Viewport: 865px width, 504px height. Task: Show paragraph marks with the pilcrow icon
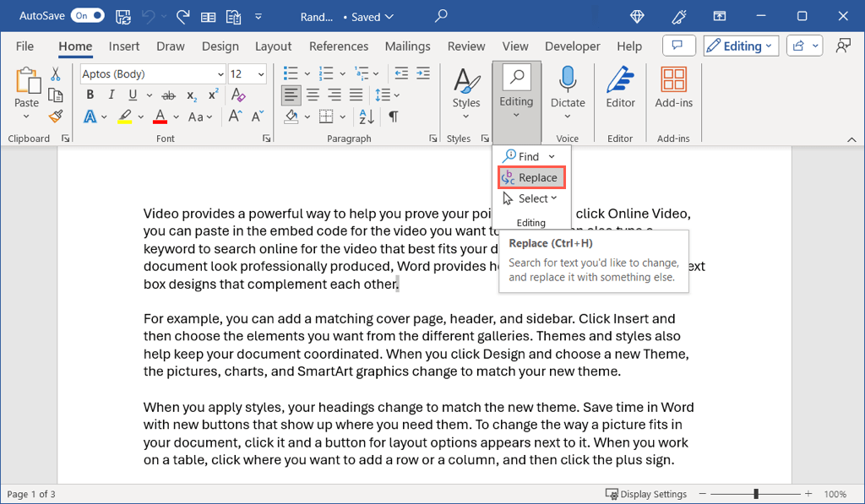pos(393,117)
